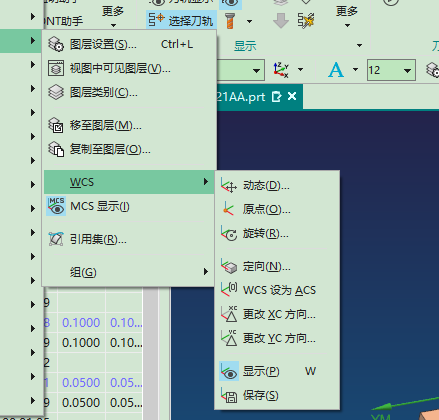Open the green combo box dropdown arrow
The width and height of the screenshot is (439, 420).
tap(256, 70)
